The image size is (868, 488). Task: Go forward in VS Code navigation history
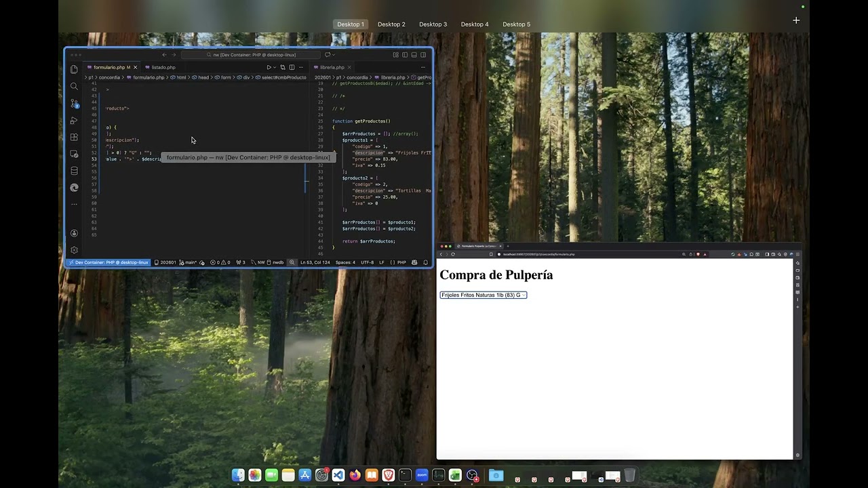[x=174, y=55]
